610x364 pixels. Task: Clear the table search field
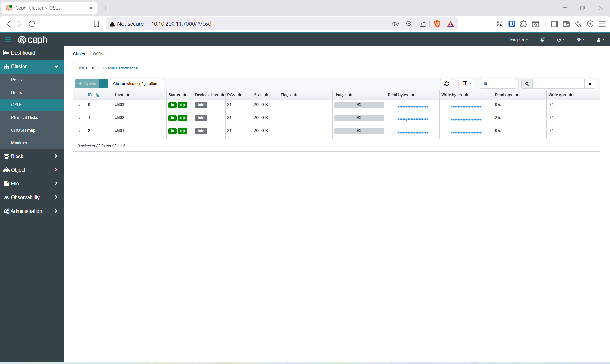point(590,84)
